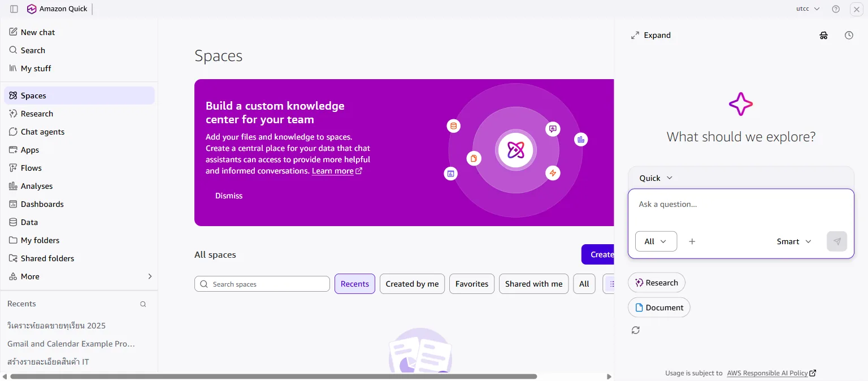Open Flows in the sidebar
Image resolution: width=868 pixels, height=381 pixels.
79,168
